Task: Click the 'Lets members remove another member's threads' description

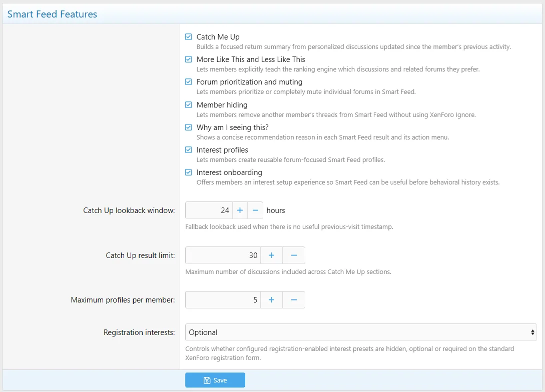Action: pyautogui.click(x=336, y=115)
